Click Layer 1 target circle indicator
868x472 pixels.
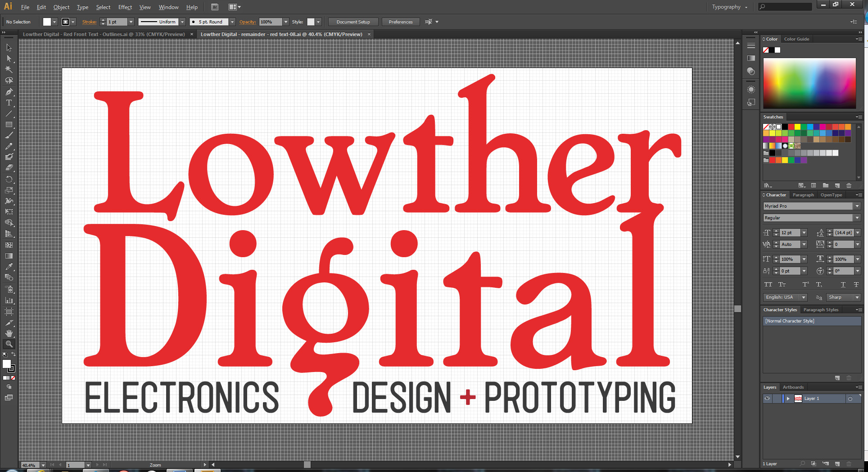point(850,399)
